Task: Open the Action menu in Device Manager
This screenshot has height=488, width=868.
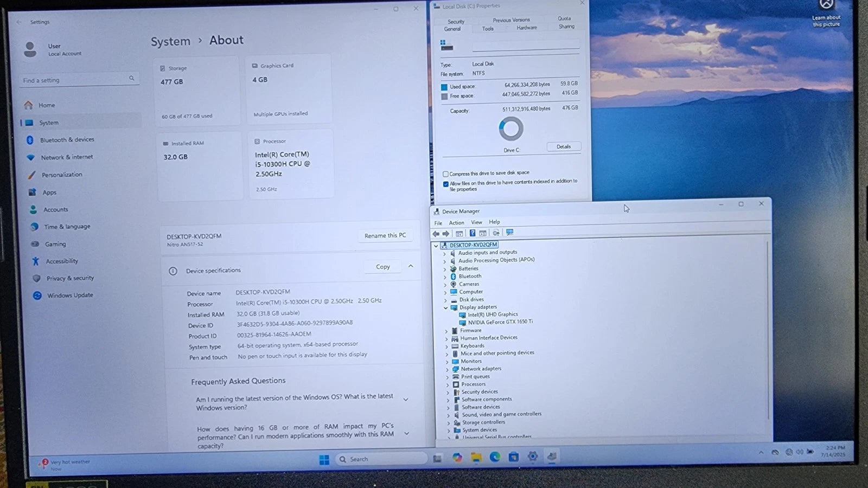Action: pyautogui.click(x=456, y=223)
